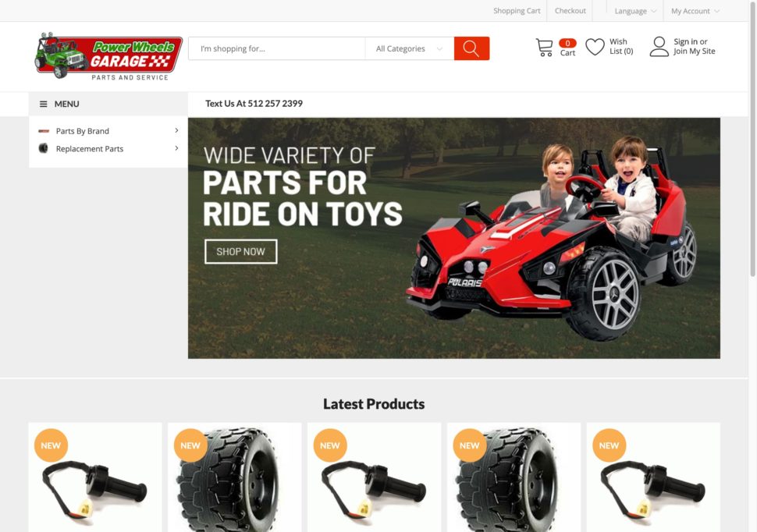
Task: Click the Replacement Parts tire icon
Action: pyautogui.click(x=44, y=148)
